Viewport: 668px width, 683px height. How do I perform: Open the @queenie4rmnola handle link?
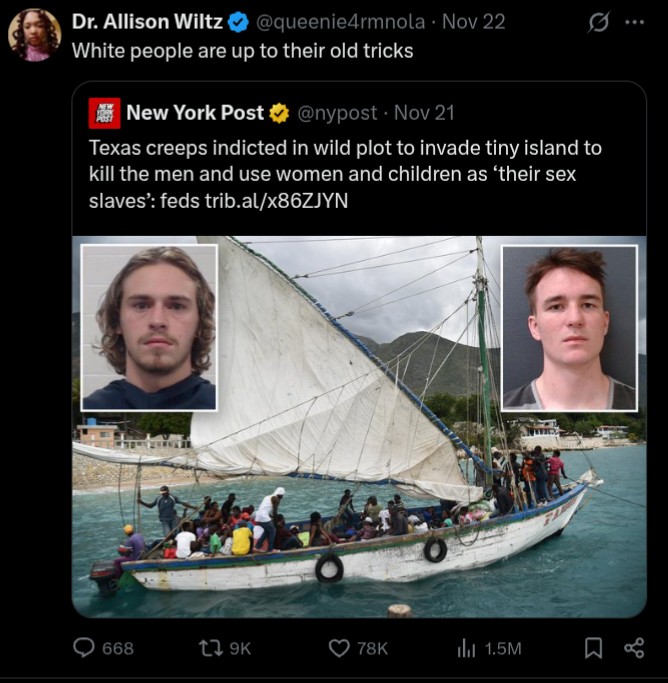pos(340,22)
